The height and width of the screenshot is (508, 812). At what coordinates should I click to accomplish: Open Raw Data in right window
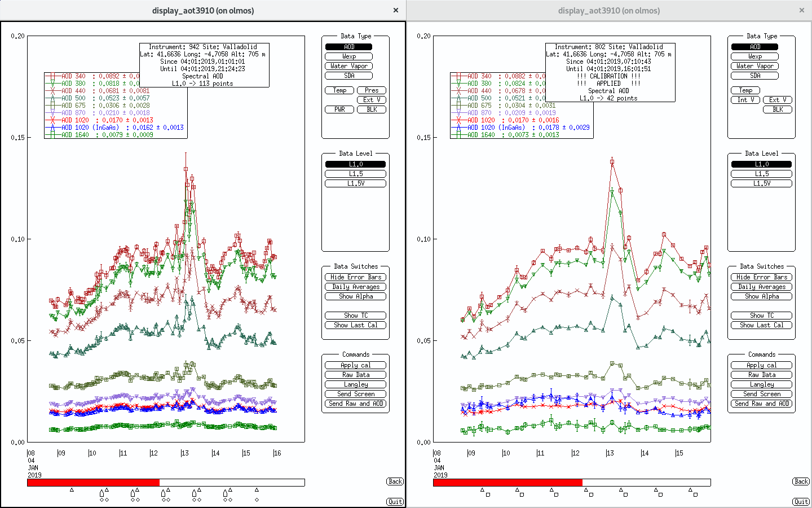pyautogui.click(x=761, y=375)
